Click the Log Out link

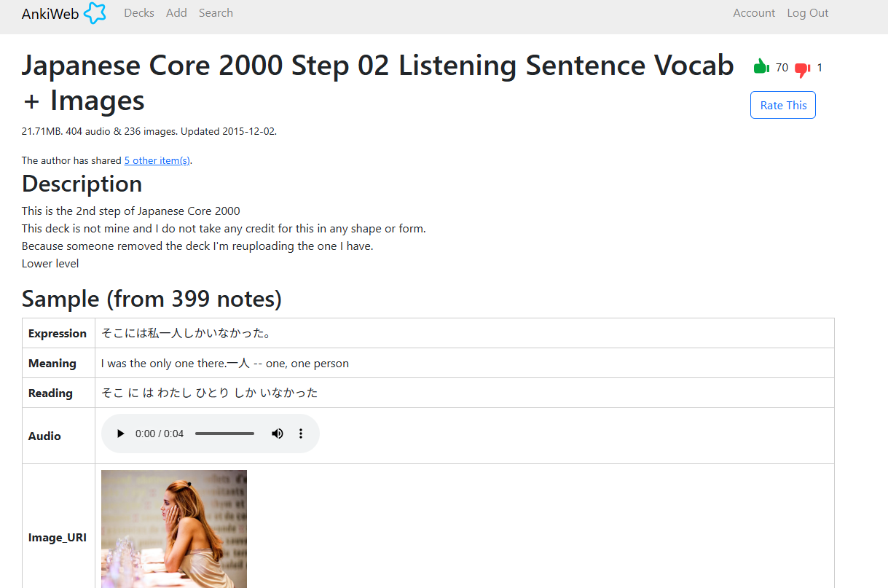pyautogui.click(x=808, y=13)
